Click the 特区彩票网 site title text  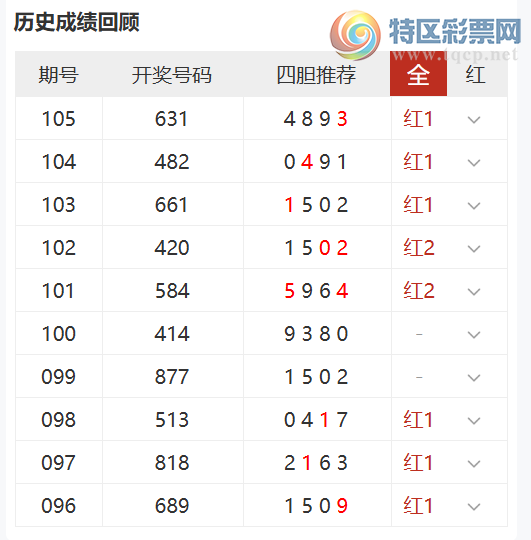[455, 32]
